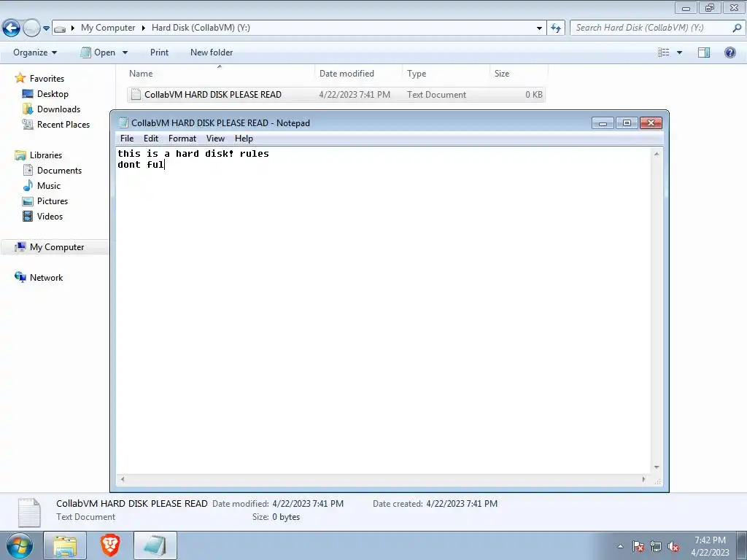Sort files by the Name column

[219, 74]
